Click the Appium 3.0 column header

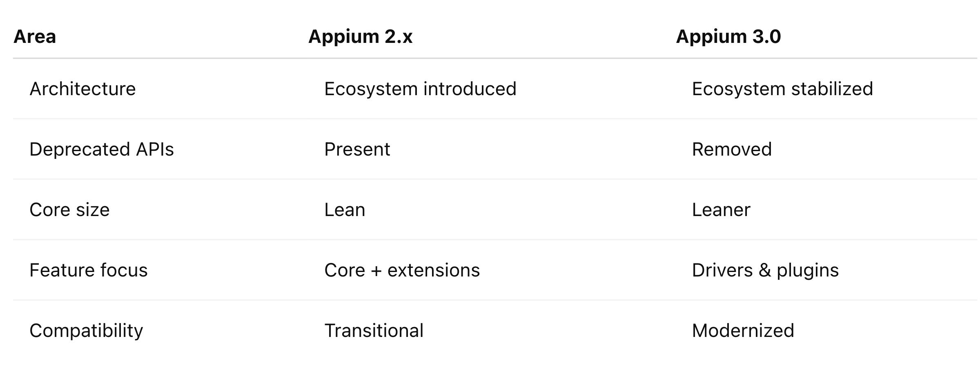(x=728, y=37)
